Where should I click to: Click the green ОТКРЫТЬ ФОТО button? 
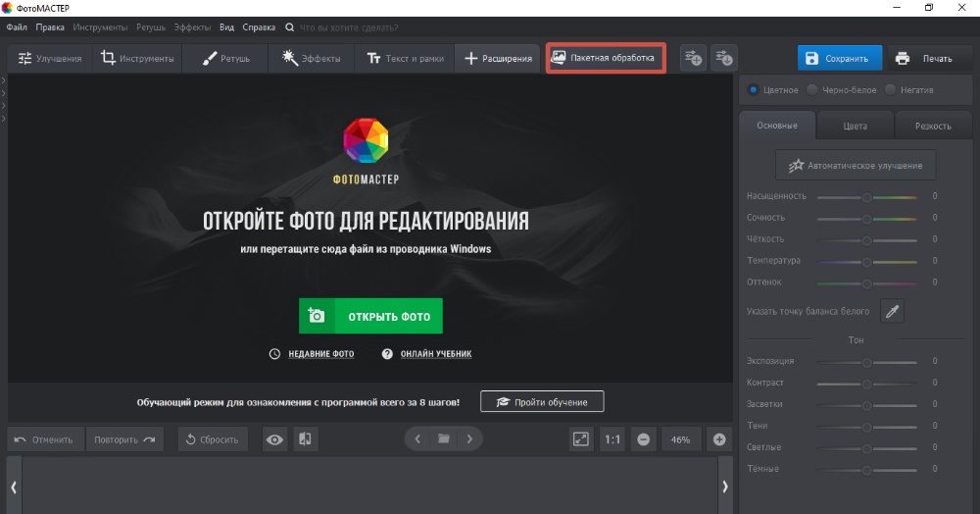coord(370,316)
